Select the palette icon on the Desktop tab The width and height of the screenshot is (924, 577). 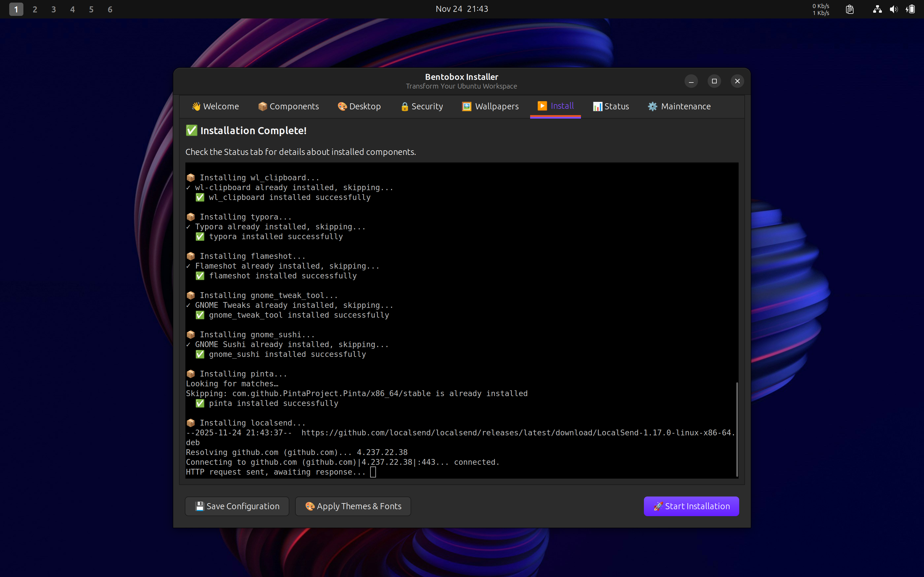point(342,106)
